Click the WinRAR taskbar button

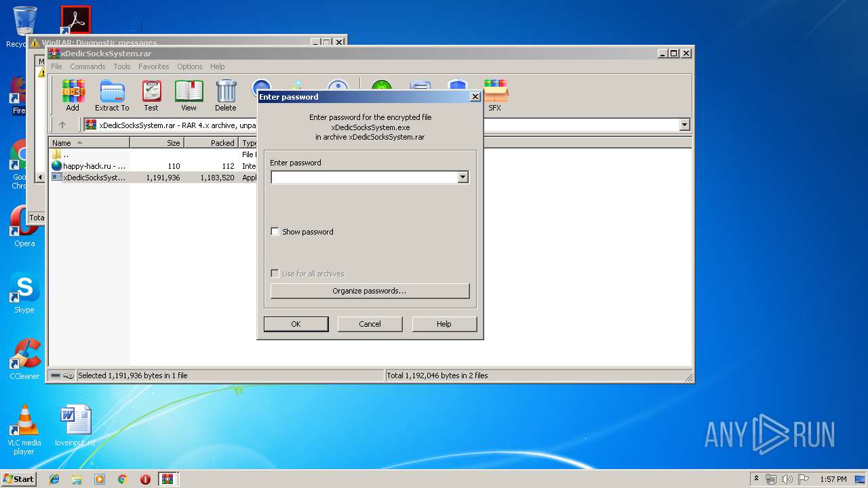click(168, 479)
